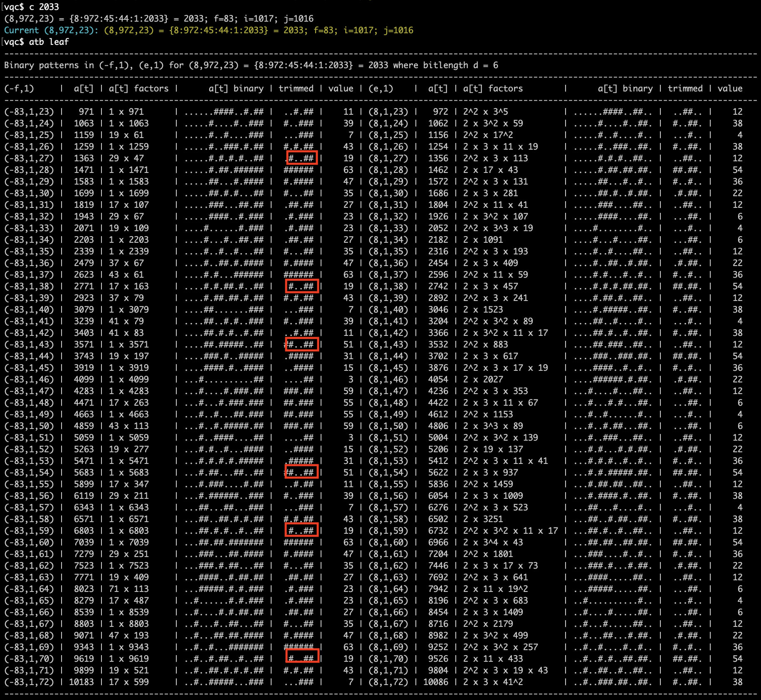Select the factors cell '17 x 599'
Screen dimensions: 761x700
coord(129,682)
